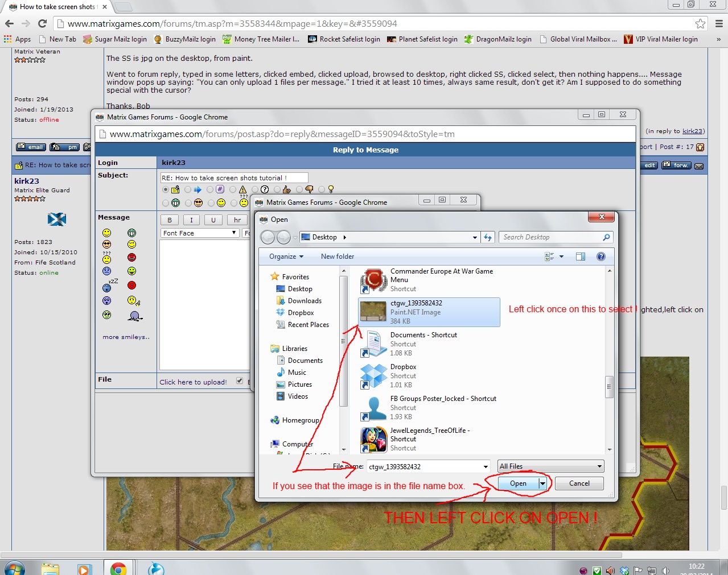
Task: Select the note post-icon radio button
Action: 166,189
